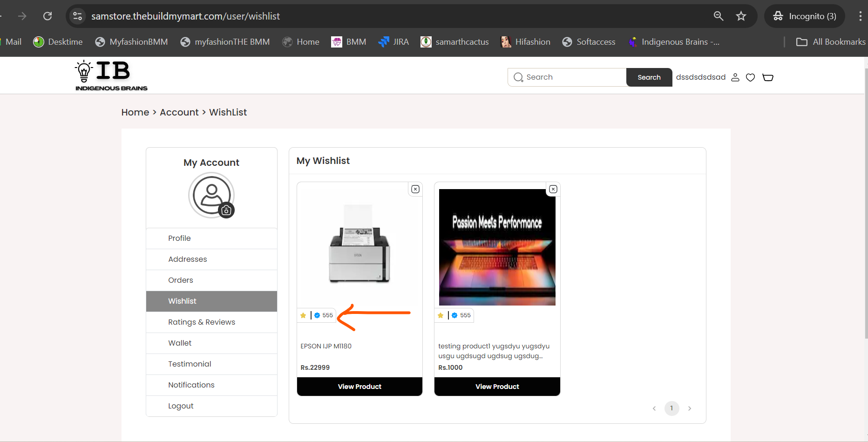Image resolution: width=868 pixels, height=442 pixels.
Task: Click the verified badge on EPSON card
Action: 317,315
